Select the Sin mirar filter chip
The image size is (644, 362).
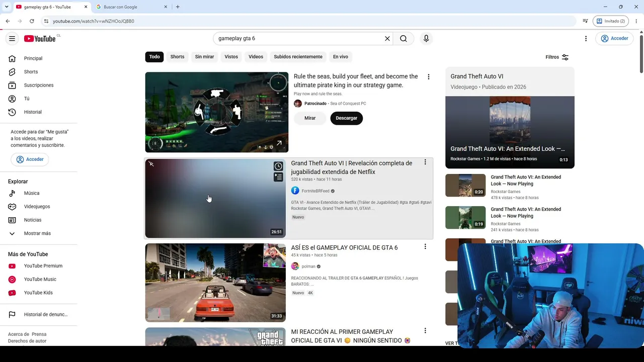pyautogui.click(x=204, y=57)
